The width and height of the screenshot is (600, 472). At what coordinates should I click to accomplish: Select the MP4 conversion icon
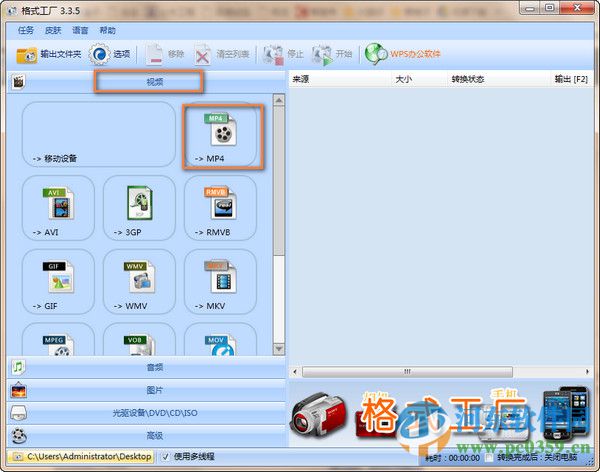point(220,135)
